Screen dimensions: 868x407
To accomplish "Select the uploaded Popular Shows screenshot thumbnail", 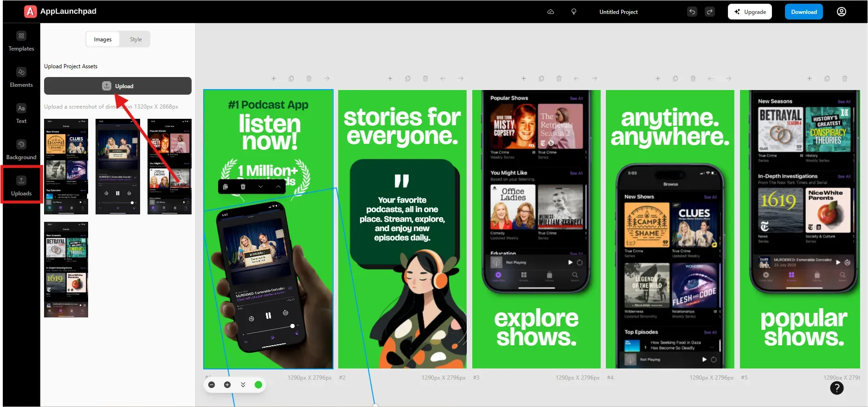I will click(169, 167).
